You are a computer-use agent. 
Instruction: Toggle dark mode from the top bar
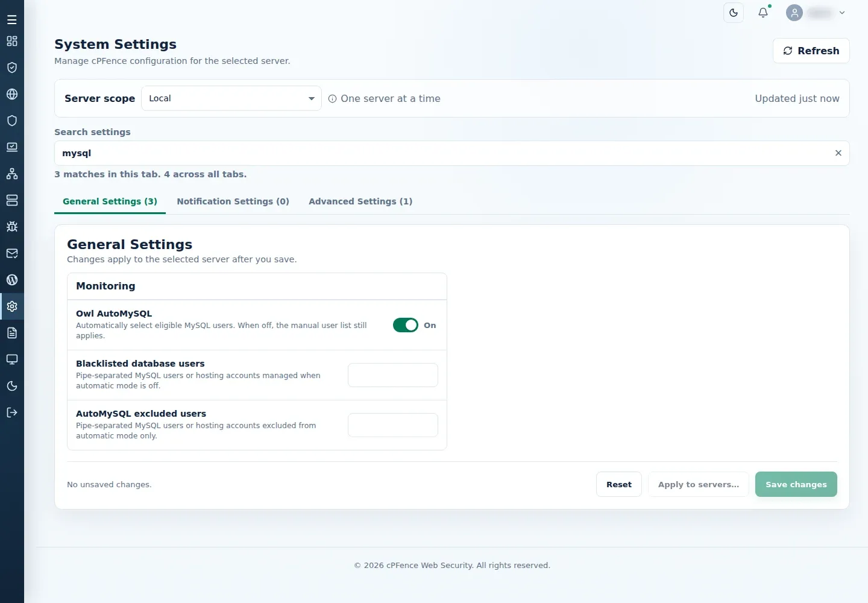click(x=734, y=13)
